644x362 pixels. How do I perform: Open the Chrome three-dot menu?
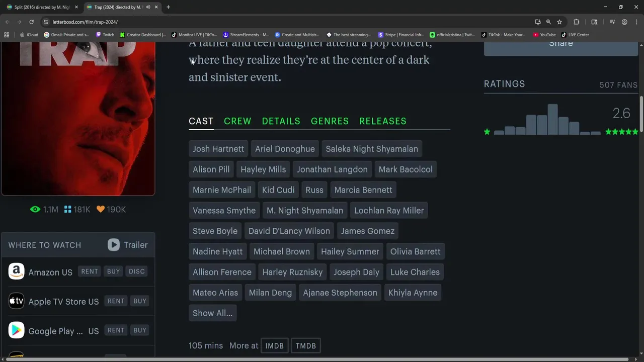636,22
